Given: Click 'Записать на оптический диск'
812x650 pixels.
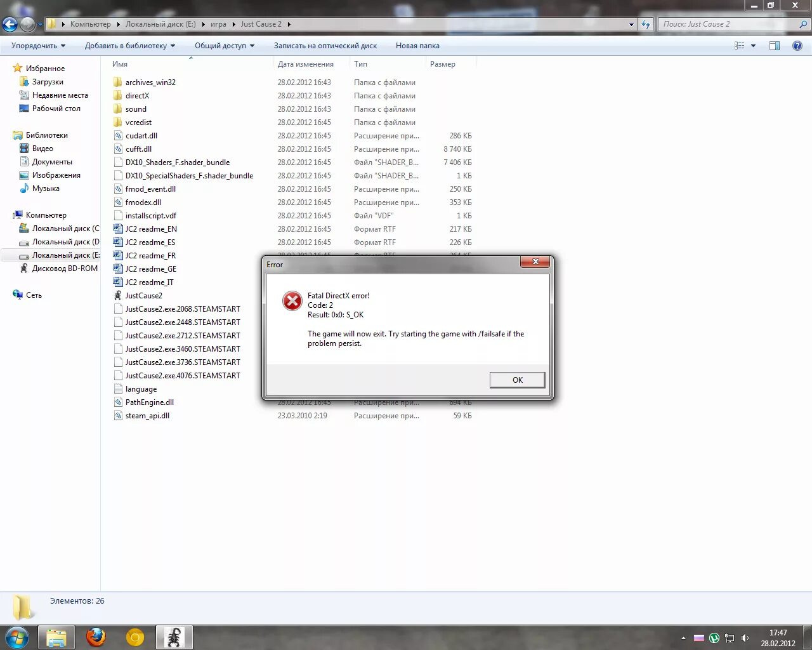Looking at the screenshot, I should pos(325,46).
